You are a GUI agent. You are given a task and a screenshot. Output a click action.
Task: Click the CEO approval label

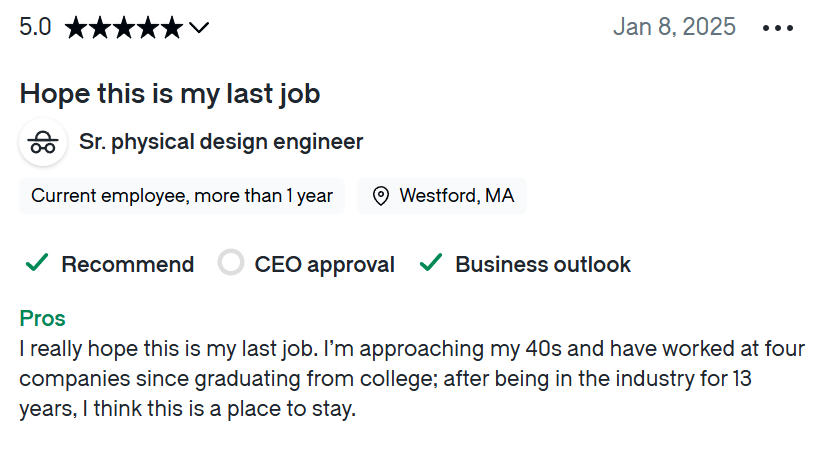pos(324,265)
